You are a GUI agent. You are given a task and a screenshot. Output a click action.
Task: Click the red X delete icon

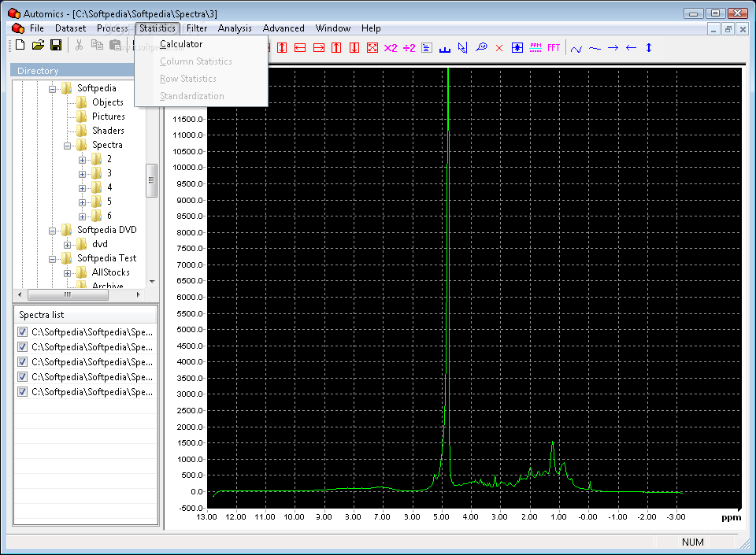coord(499,48)
